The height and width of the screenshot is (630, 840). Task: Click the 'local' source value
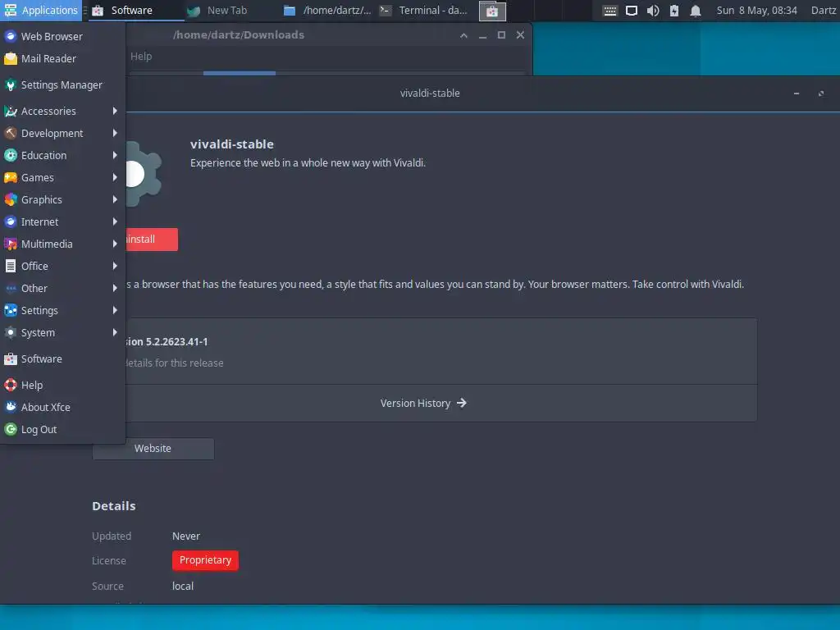[x=183, y=586]
